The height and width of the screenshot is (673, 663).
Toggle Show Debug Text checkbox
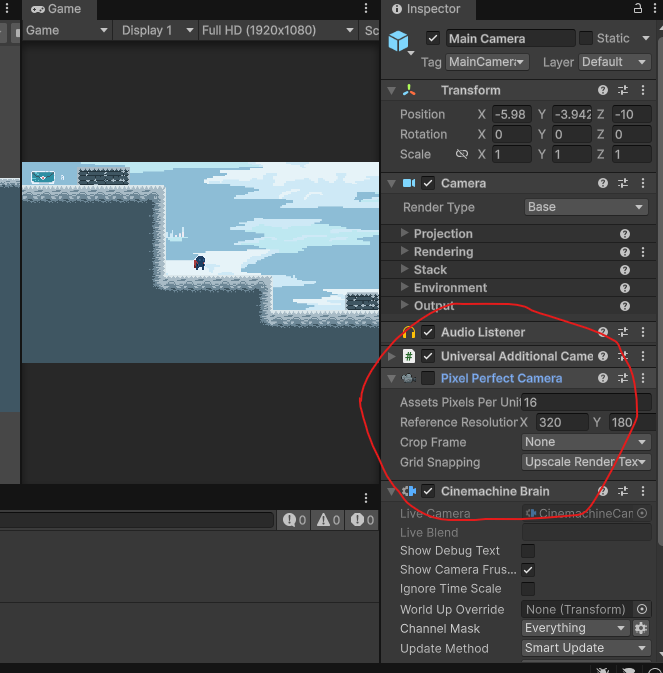tap(528, 551)
